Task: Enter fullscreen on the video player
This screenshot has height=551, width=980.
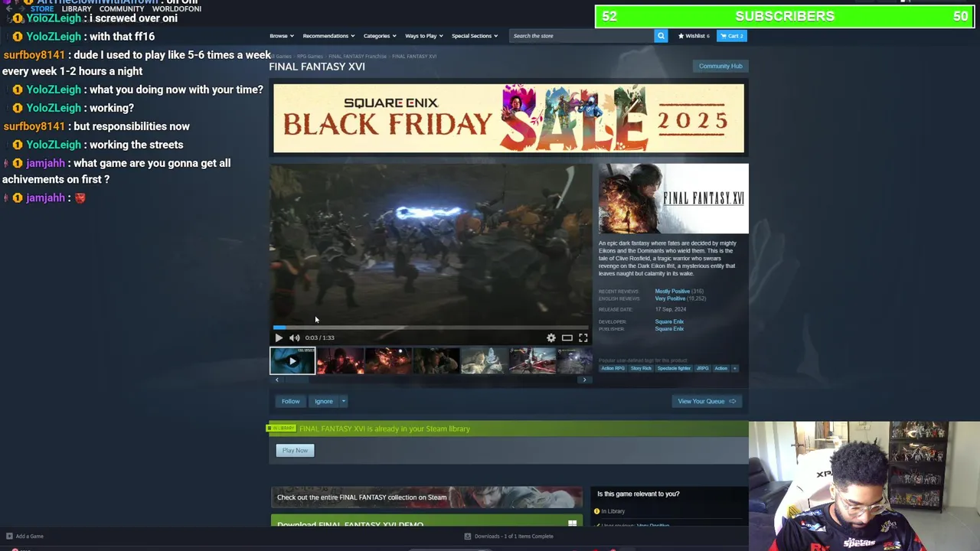Action: coord(583,337)
